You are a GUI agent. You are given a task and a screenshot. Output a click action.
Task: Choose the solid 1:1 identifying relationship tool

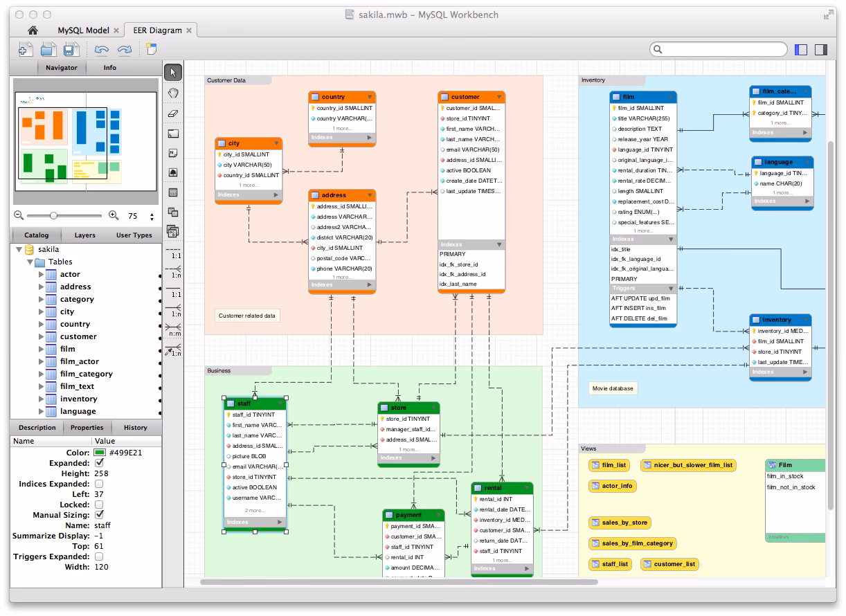174,291
